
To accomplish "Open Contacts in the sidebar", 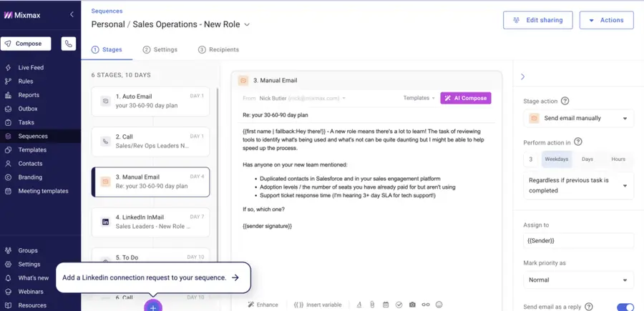I will (30, 163).
